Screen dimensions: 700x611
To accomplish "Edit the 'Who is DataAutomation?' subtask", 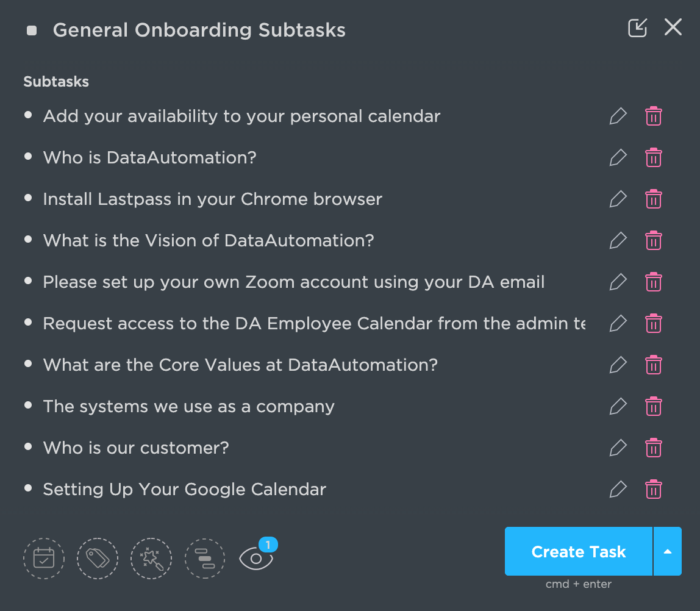I will 618,158.
